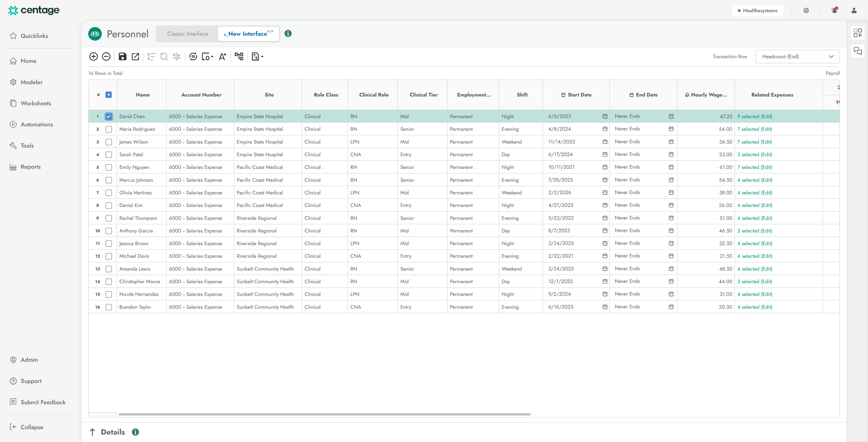Edit Sarah Patel's 3 selected related expenses
The width and height of the screenshot is (868, 442).
point(755,154)
